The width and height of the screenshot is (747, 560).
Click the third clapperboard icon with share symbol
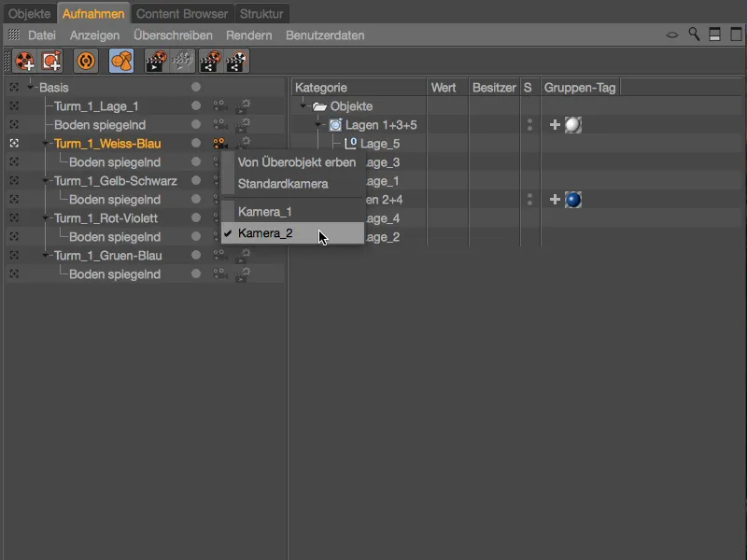[x=210, y=61]
